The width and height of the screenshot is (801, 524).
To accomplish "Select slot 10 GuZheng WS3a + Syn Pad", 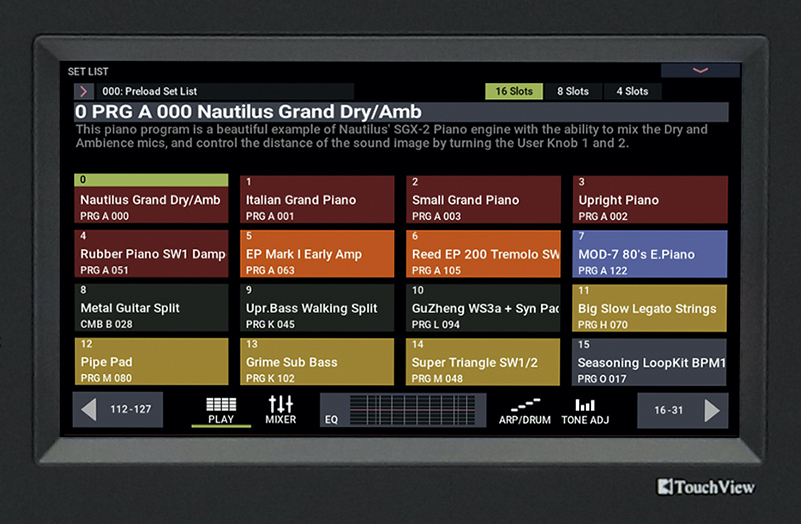I will pyautogui.click(x=483, y=307).
